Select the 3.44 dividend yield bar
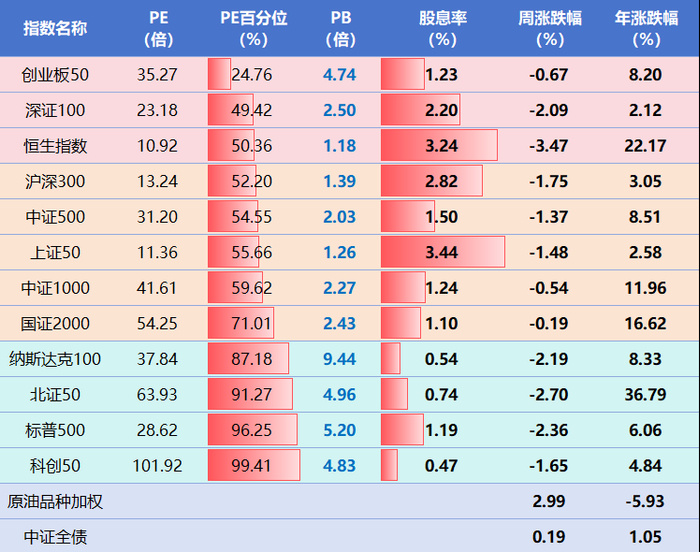The height and width of the screenshot is (552, 700). 442,252
